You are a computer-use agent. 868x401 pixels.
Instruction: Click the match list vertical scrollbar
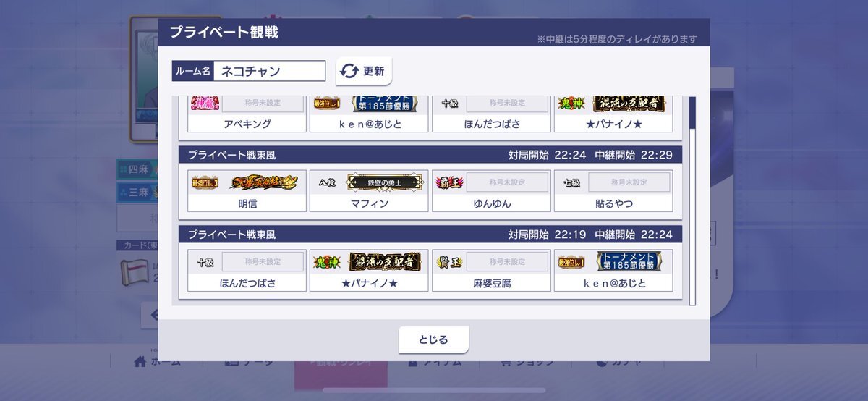pos(692,200)
